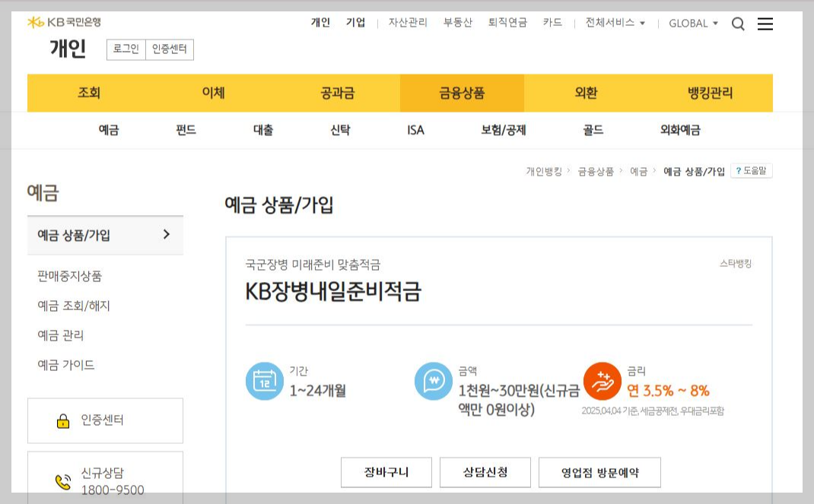Click the 스타뱅킹 label
814x504 pixels.
(735, 264)
